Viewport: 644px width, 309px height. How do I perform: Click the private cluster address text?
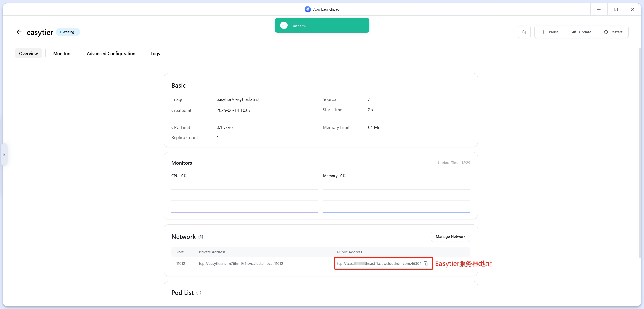(x=241, y=263)
